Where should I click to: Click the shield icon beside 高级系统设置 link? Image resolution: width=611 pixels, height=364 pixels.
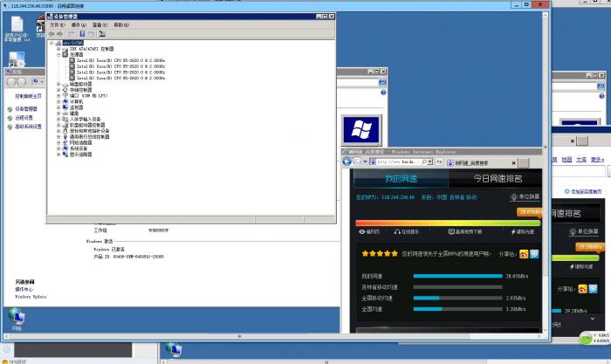click(x=10, y=127)
